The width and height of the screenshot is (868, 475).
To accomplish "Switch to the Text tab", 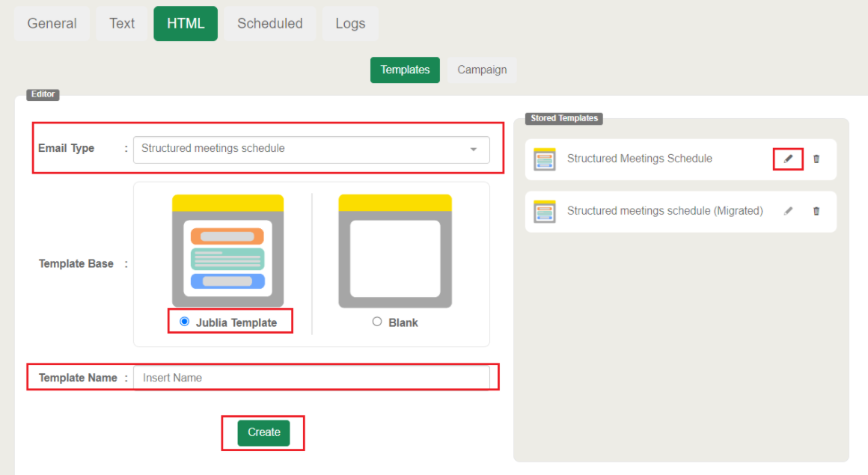I will pyautogui.click(x=122, y=23).
